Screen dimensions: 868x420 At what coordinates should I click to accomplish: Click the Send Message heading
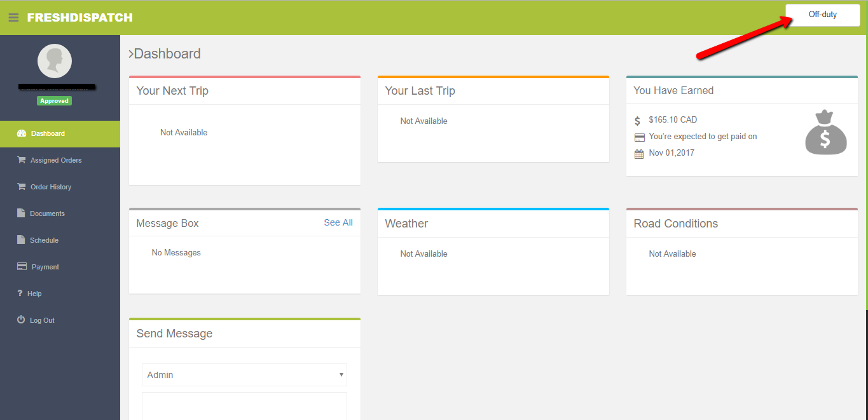click(174, 334)
